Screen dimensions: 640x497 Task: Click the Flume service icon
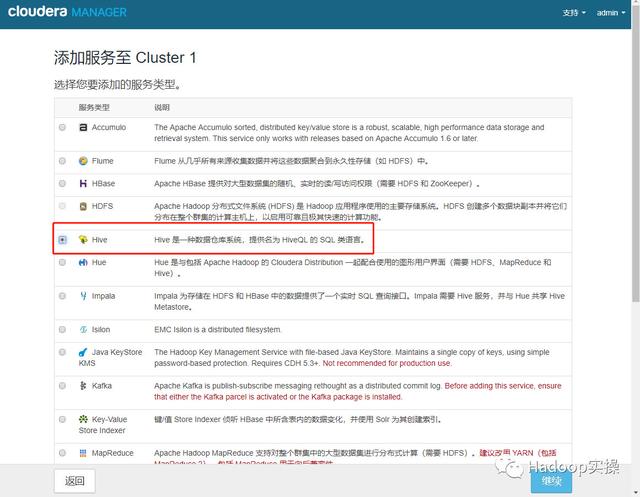83,161
